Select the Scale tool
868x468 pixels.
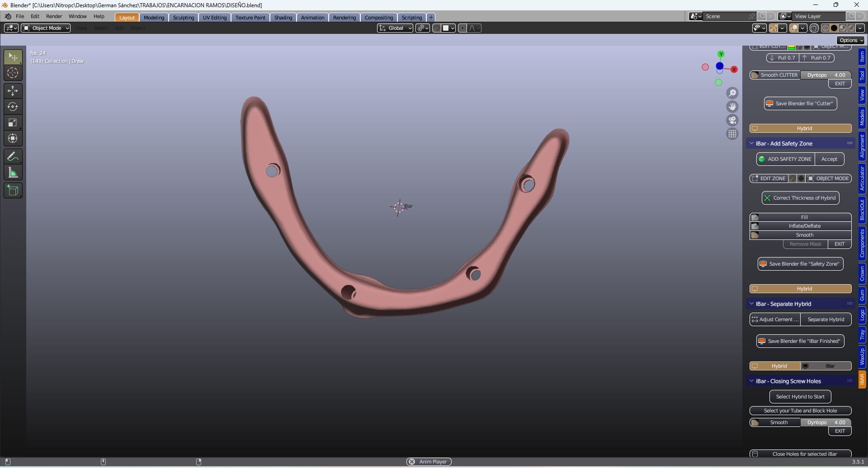tap(13, 123)
